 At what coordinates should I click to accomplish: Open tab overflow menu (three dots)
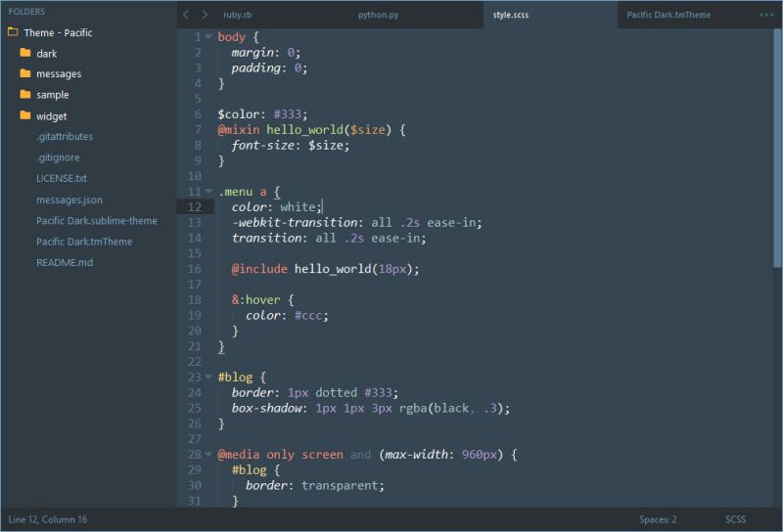[x=766, y=15]
